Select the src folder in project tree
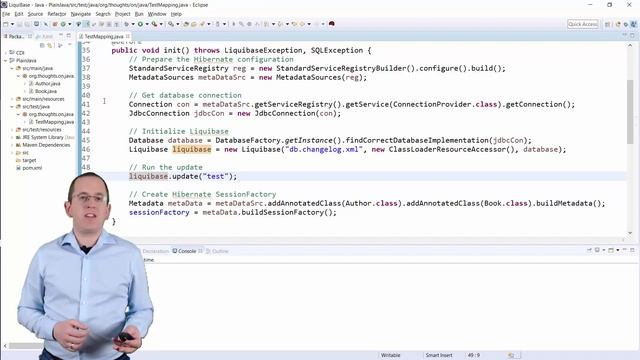Image resolution: width=640 pixels, height=360 pixels. click(22, 153)
